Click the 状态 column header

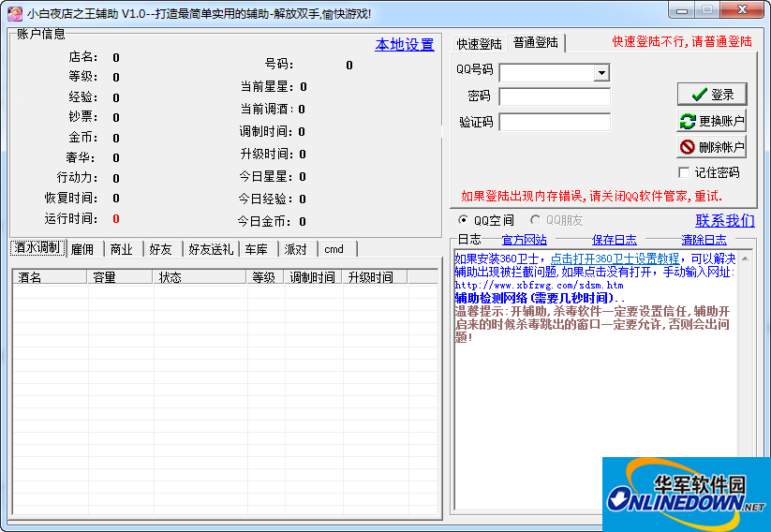point(200,277)
